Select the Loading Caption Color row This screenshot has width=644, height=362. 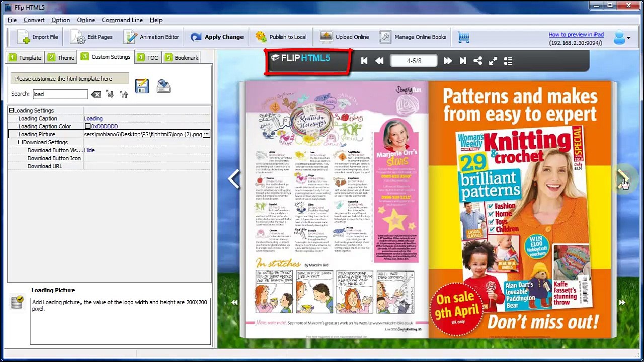click(x=109, y=126)
